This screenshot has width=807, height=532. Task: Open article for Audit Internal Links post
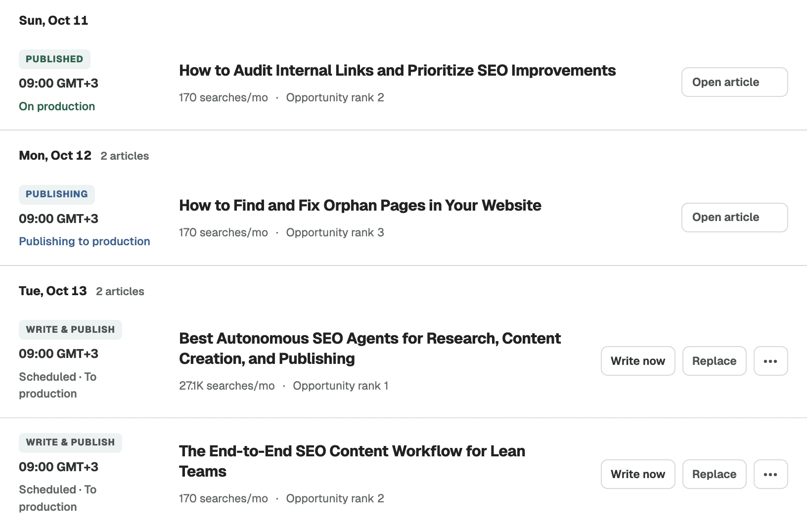734,82
